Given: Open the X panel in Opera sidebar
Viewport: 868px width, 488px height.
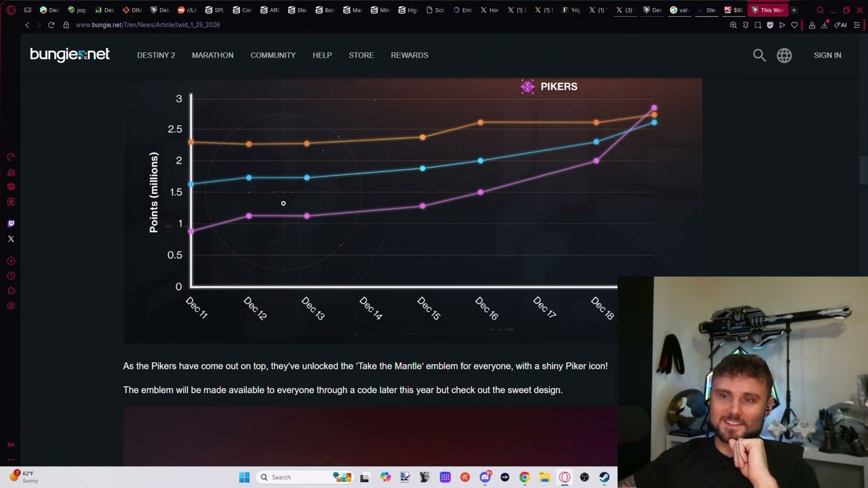Looking at the screenshot, I should pyautogui.click(x=11, y=239).
